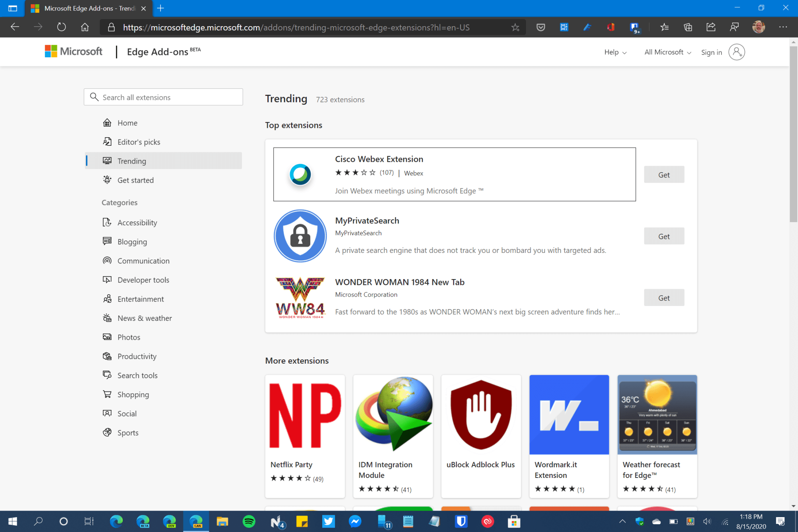The height and width of the screenshot is (532, 798).
Task: Open the volume control in the system tray
Action: [707, 521]
